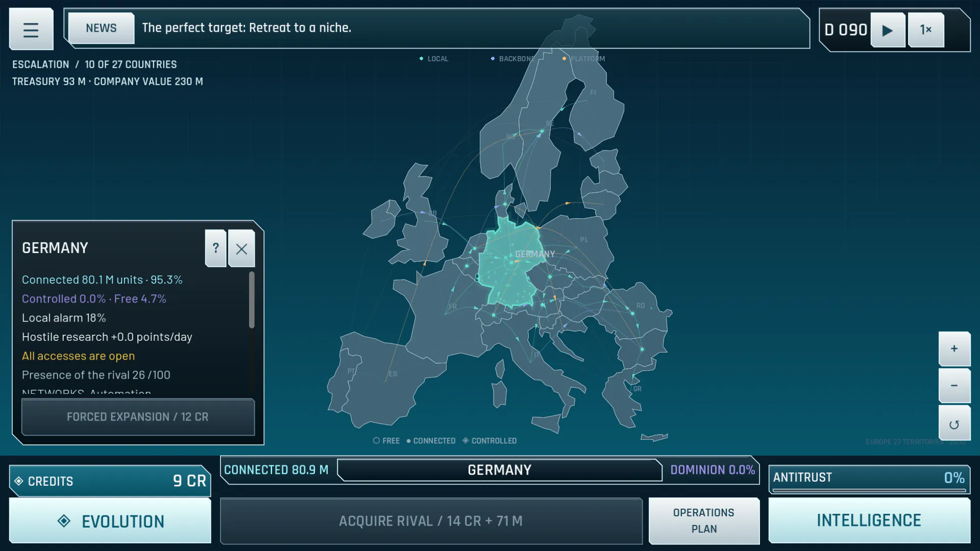Click 'Presence of the rival 26 /100'
Viewport: 980px width, 551px height.
pyautogui.click(x=96, y=375)
